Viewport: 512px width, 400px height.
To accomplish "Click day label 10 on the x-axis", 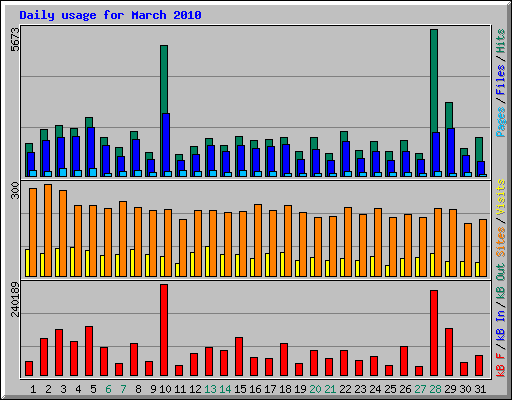I will [165, 389].
